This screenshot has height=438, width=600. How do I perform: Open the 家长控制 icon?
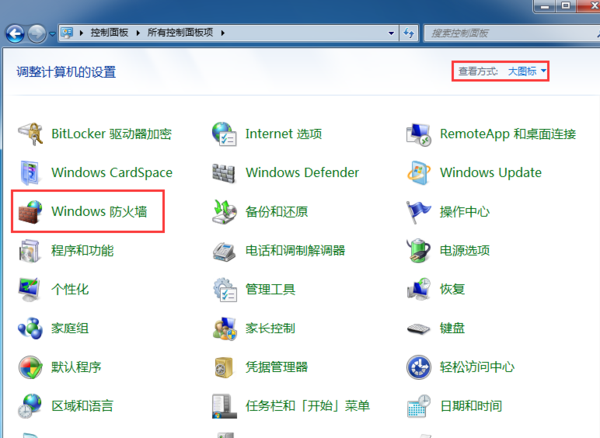click(x=225, y=329)
